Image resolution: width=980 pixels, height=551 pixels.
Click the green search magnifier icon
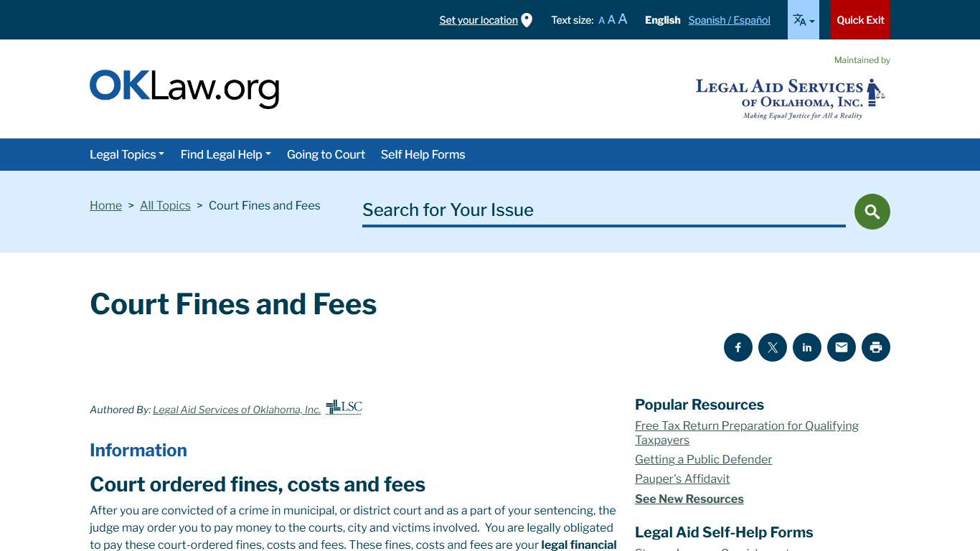tap(871, 211)
